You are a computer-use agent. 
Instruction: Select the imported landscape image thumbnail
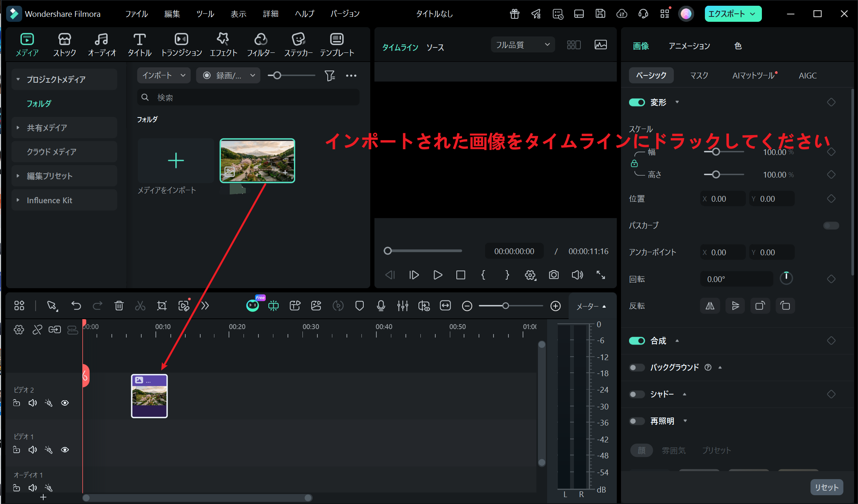(x=257, y=160)
